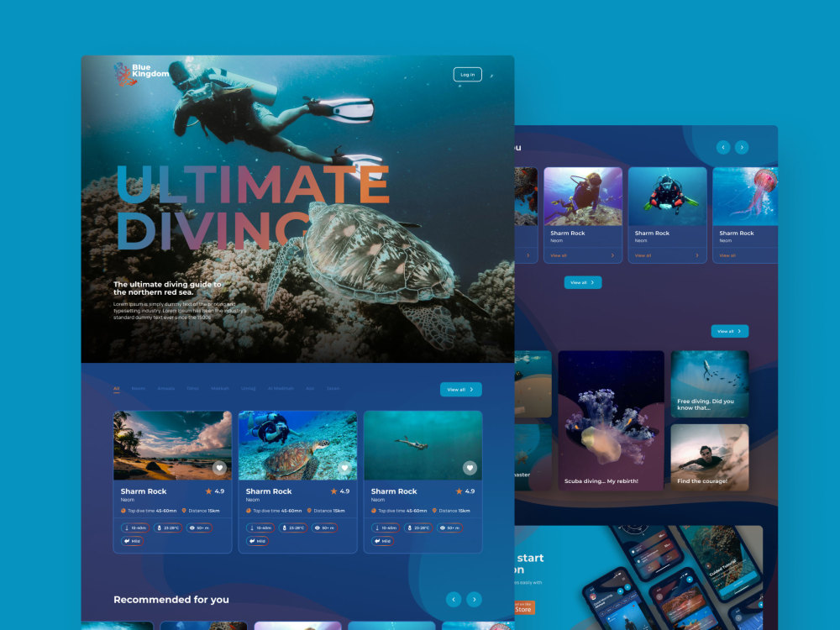
Task: Click View all link on jellyfish card
Action: click(727, 255)
